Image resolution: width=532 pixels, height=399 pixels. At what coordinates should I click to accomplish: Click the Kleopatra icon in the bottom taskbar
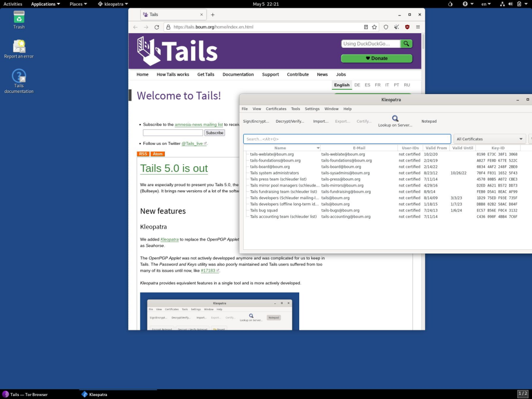[85, 394]
